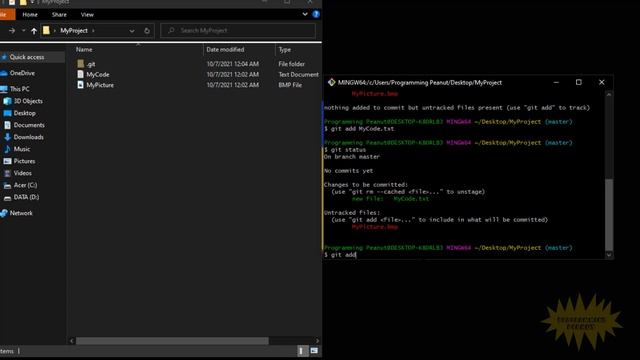Open Downloads in navigation pane
Viewport: 640px width, 360px height.
point(29,137)
